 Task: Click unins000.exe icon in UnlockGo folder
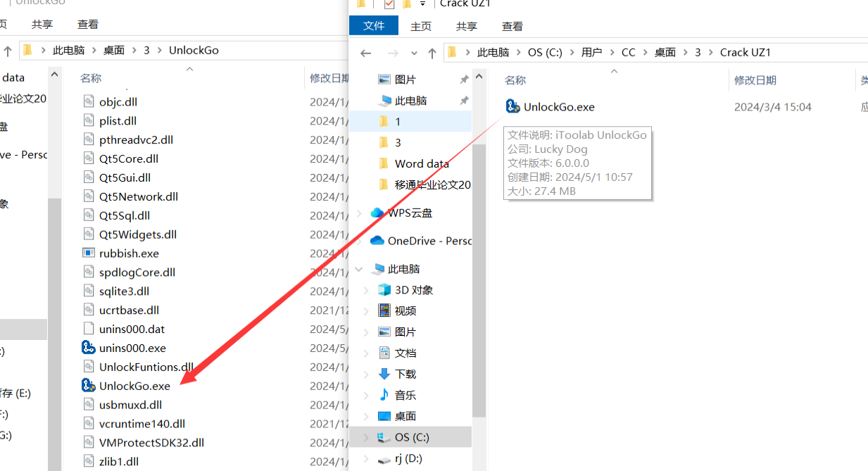point(88,347)
